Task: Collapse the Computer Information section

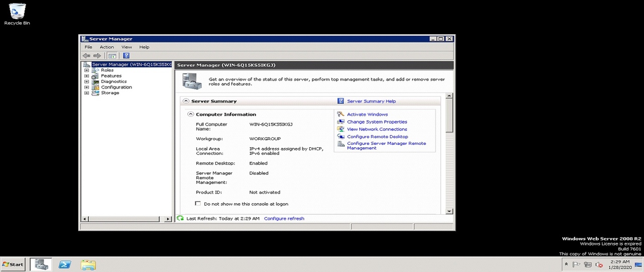Action: click(x=191, y=114)
